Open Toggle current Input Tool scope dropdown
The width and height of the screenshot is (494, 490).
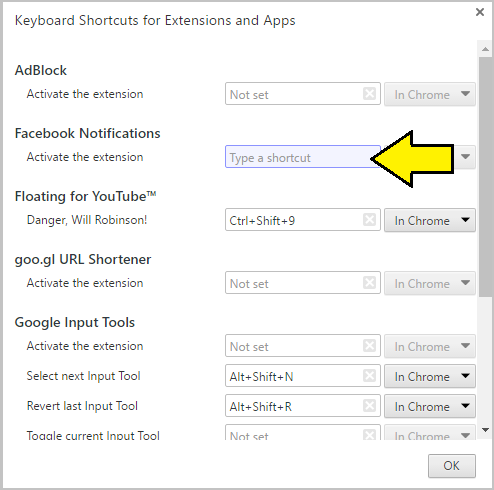(x=430, y=433)
